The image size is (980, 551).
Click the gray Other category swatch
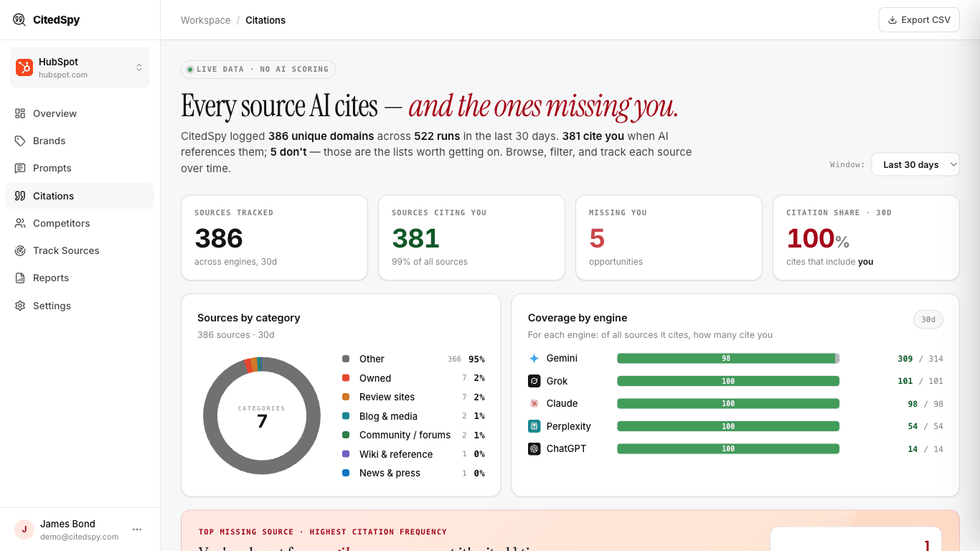click(x=346, y=359)
